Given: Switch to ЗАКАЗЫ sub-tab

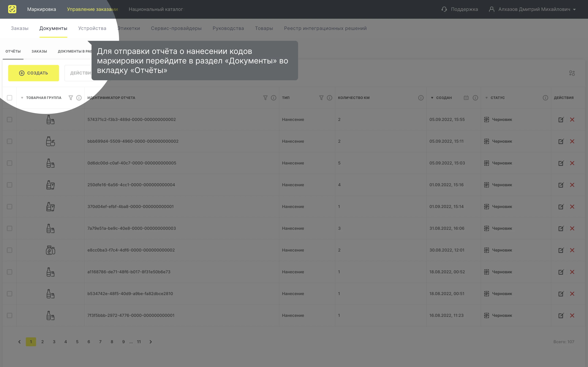Looking at the screenshot, I should pyautogui.click(x=39, y=51).
